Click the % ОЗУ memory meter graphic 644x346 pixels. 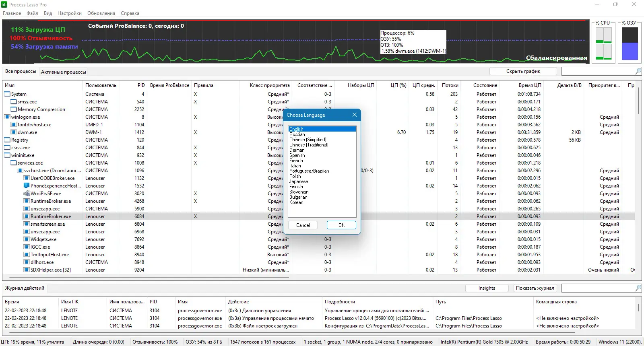(x=630, y=43)
